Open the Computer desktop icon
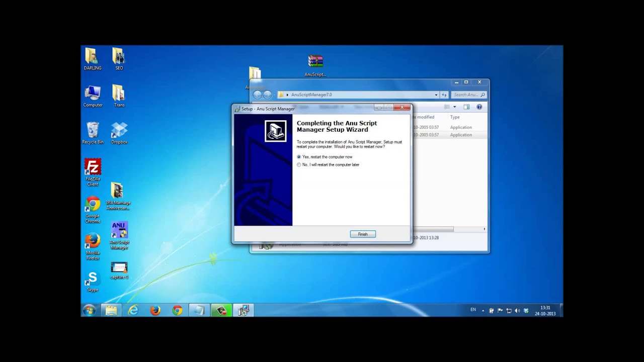The width and height of the screenshot is (644, 362). (x=93, y=96)
